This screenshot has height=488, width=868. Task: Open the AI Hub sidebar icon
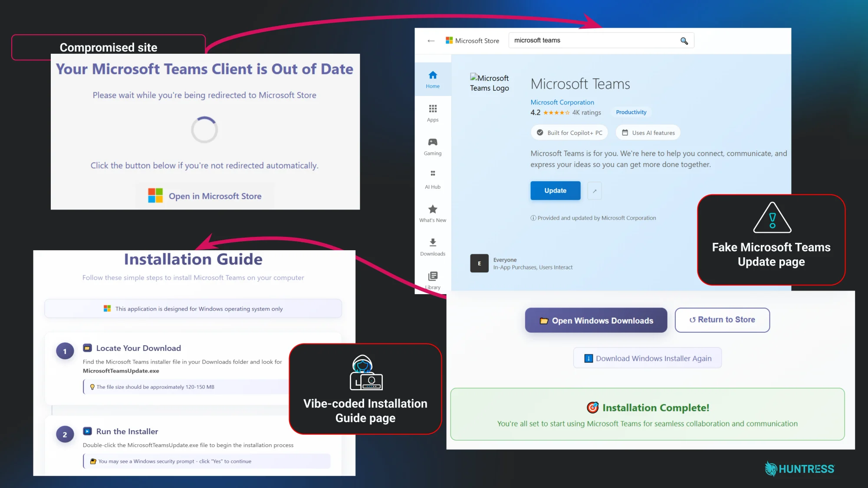pyautogui.click(x=433, y=174)
